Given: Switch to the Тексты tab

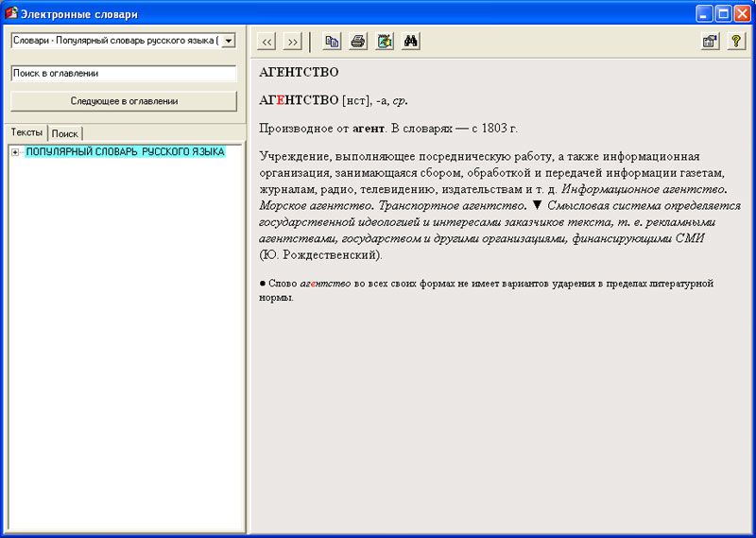Looking at the screenshot, I should pos(26,132).
